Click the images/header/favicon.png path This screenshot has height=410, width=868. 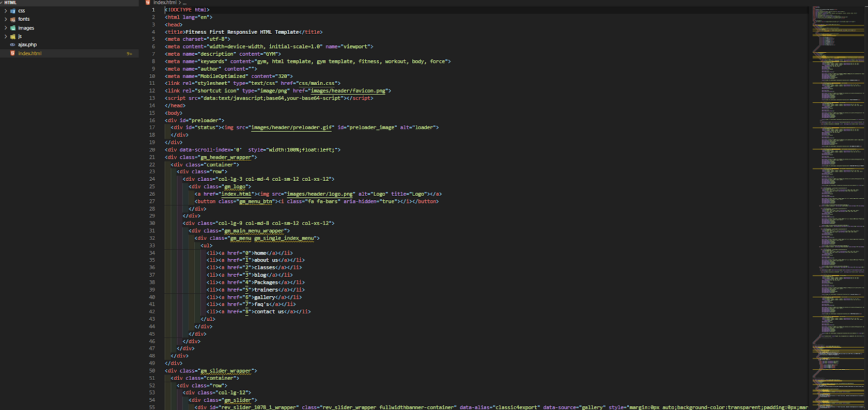pyautogui.click(x=348, y=91)
